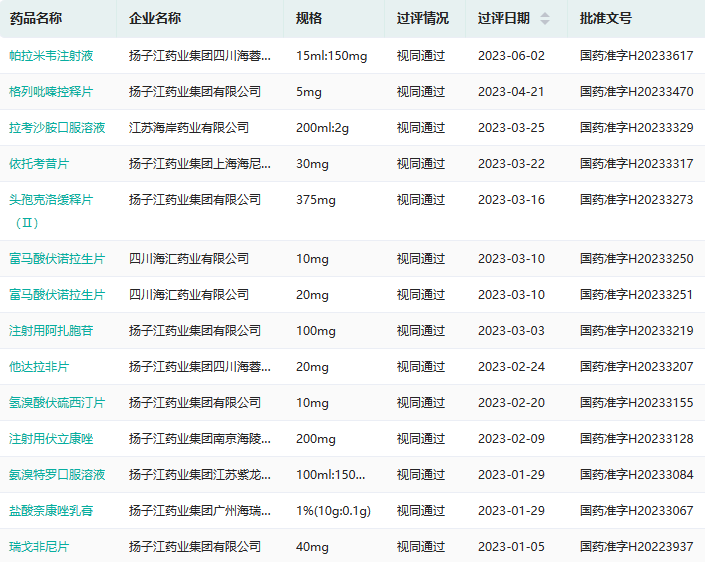Open the 格列吡嗪控释片 drug link

(51, 92)
